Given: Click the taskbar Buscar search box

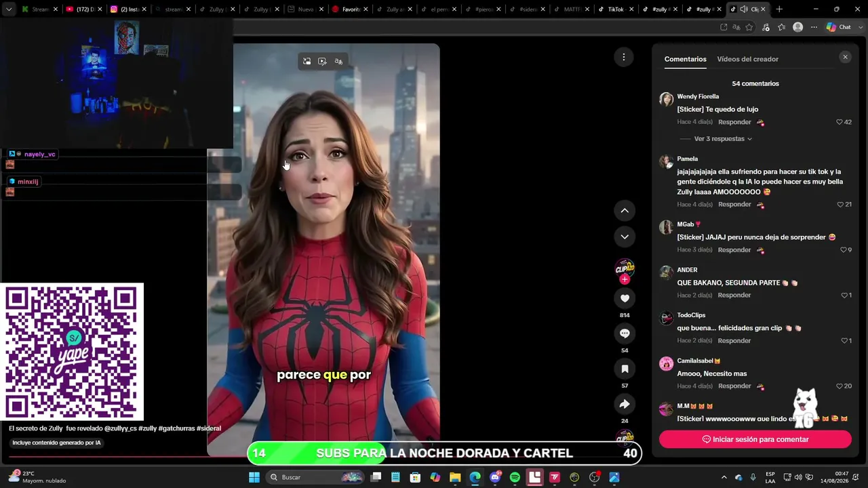Looking at the screenshot, I should tap(316, 477).
